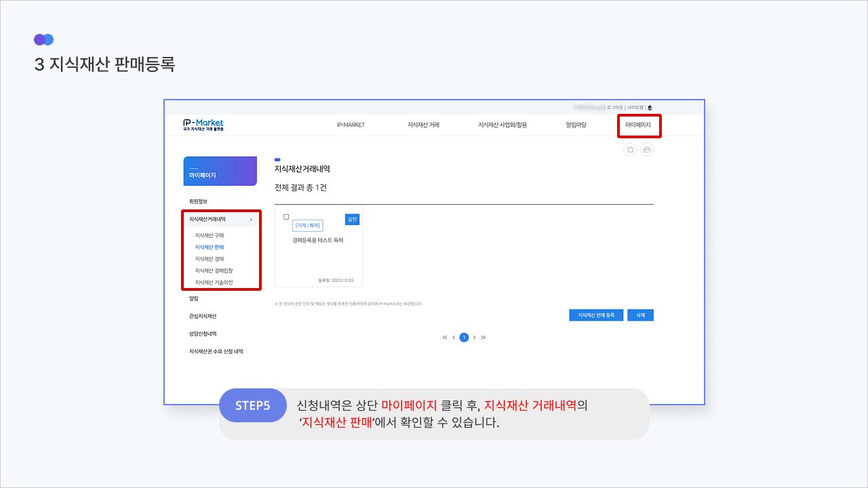Open the 지식재산 거래 top menu
Screen dimensions: 868x488
tap(423, 125)
